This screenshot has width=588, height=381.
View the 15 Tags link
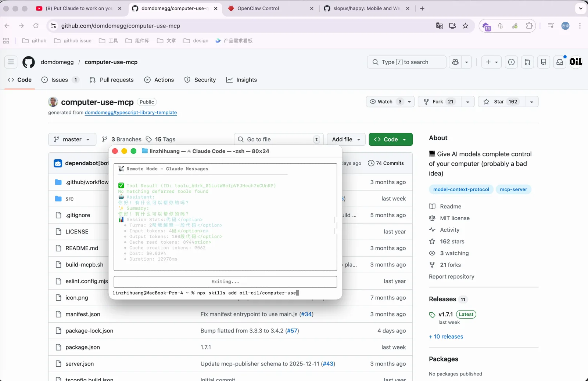[161, 139]
